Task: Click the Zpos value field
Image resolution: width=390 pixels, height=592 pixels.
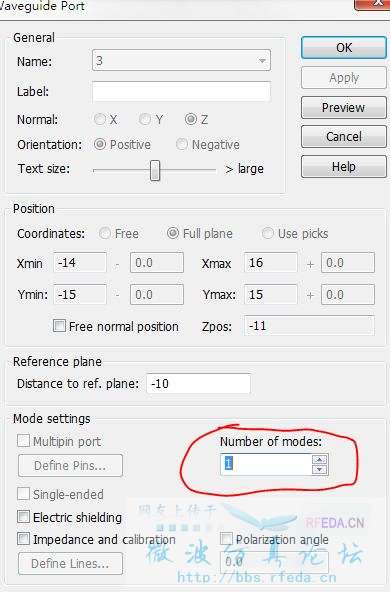Action: (x=309, y=325)
